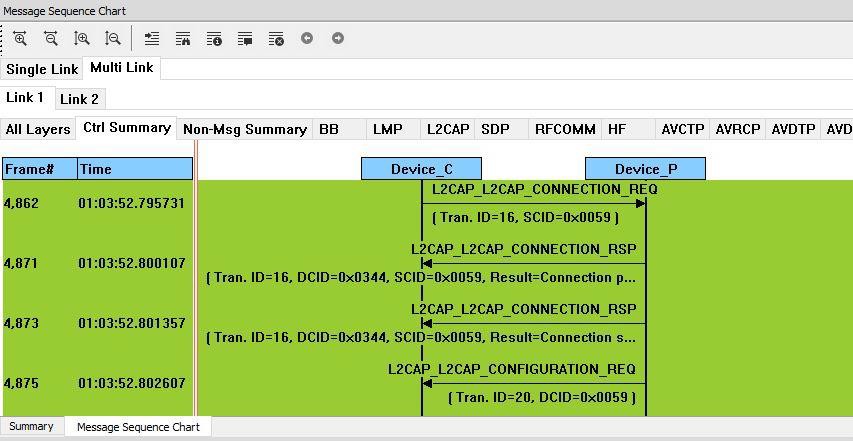Click timestamp 01:03:52.795731
Screen dimensions: 853x441
click(x=132, y=203)
